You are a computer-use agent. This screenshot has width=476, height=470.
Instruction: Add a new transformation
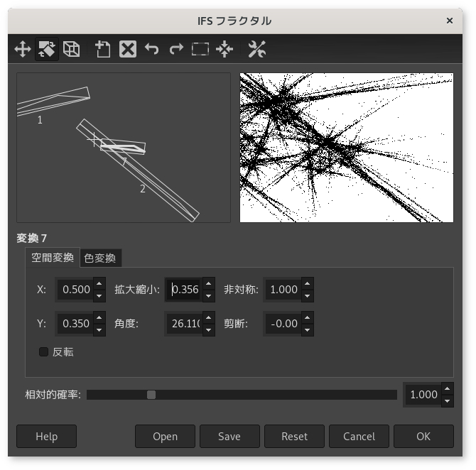coord(103,49)
